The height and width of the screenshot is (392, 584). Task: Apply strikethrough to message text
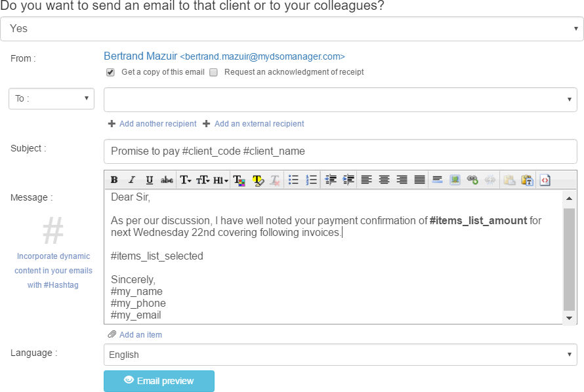click(167, 180)
